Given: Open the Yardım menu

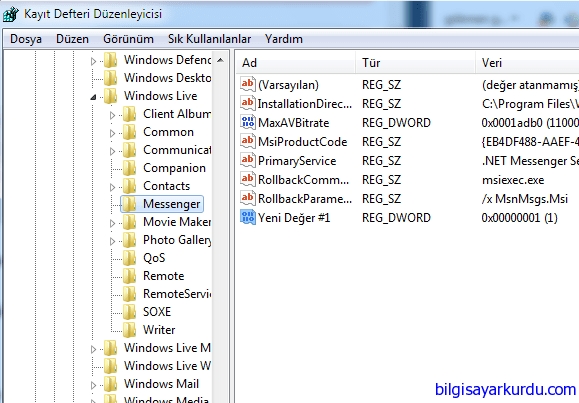Looking at the screenshot, I should coord(284,39).
